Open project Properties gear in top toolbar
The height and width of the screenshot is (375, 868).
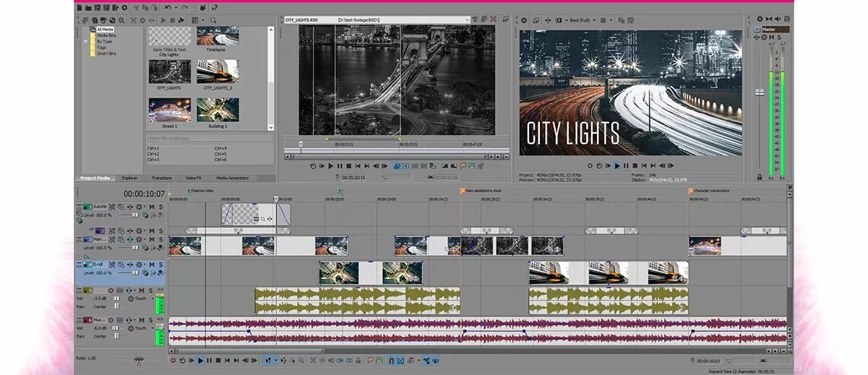click(125, 8)
